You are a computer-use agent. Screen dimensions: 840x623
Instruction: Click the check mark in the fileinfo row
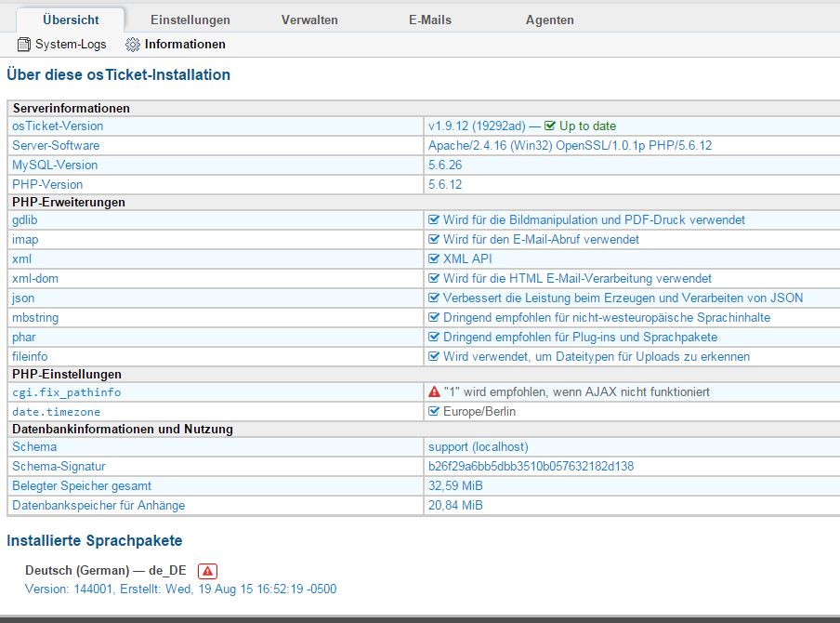pos(434,357)
